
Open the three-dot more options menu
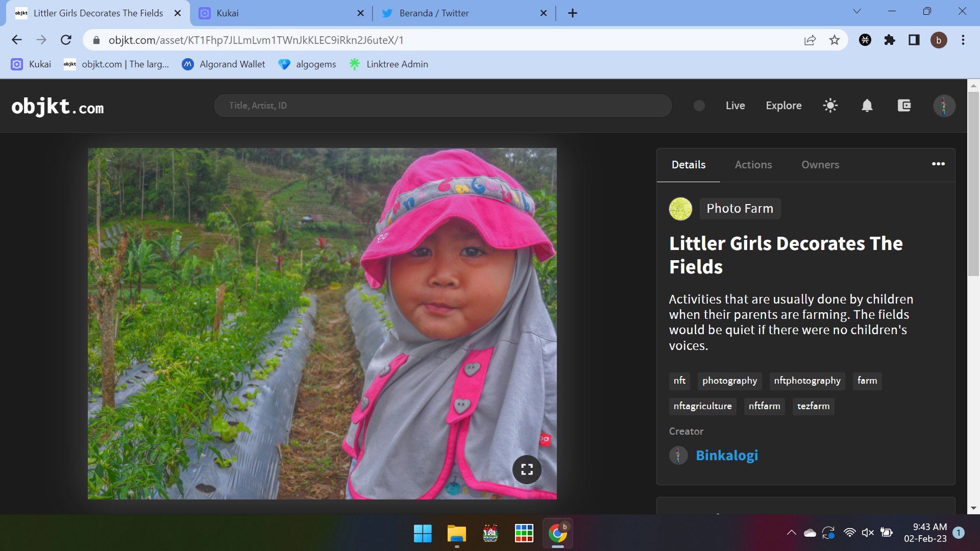pyautogui.click(x=938, y=164)
